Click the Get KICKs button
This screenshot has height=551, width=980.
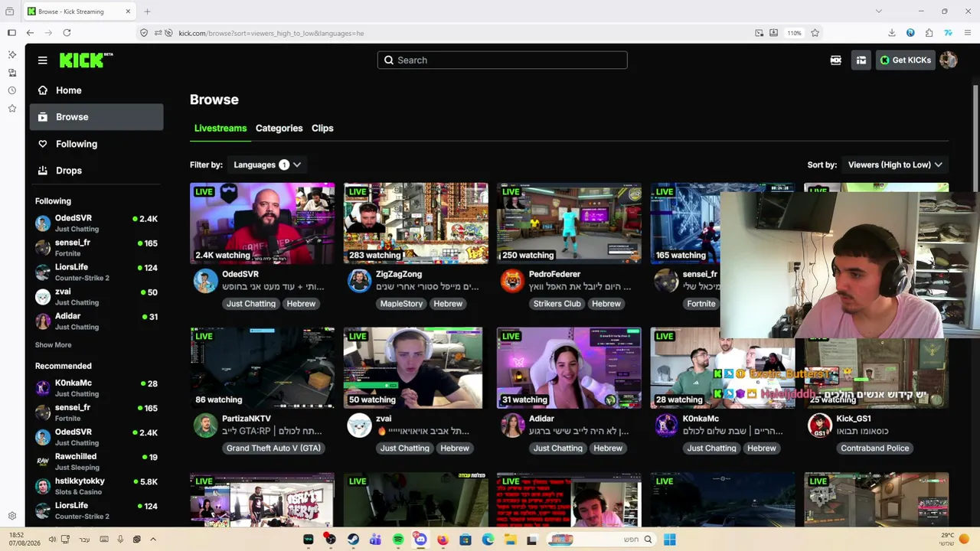tap(905, 60)
